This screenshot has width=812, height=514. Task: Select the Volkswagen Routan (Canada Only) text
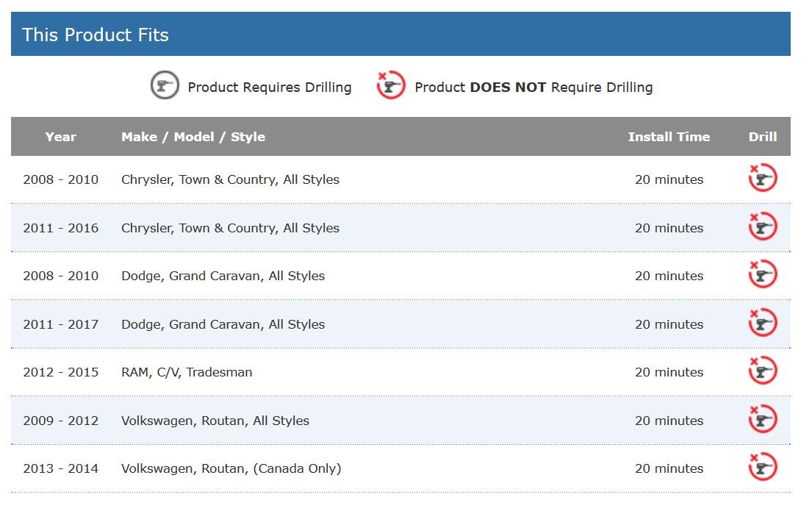(231, 468)
